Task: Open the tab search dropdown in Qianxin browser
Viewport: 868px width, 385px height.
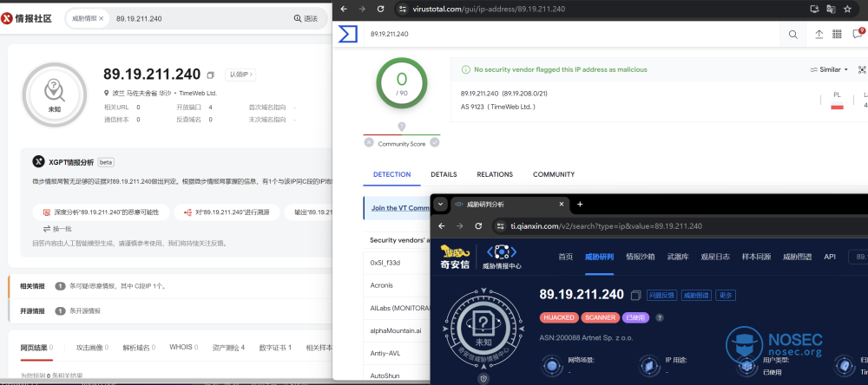Action: pyautogui.click(x=441, y=204)
